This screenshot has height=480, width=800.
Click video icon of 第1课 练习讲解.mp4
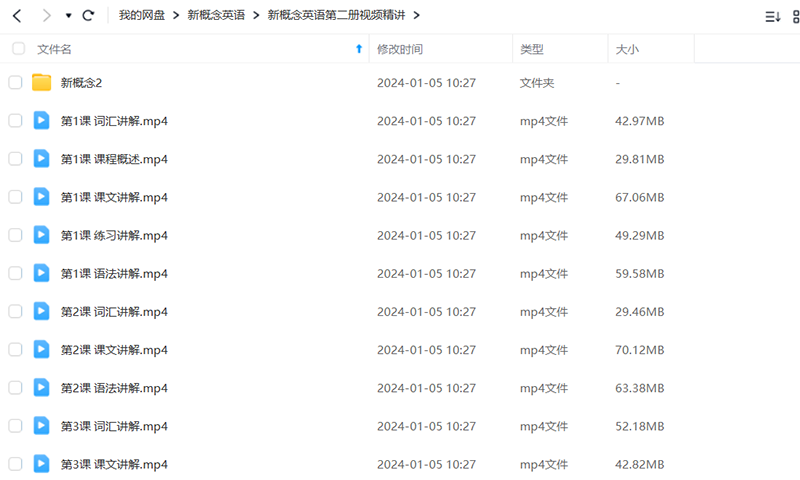coord(41,235)
